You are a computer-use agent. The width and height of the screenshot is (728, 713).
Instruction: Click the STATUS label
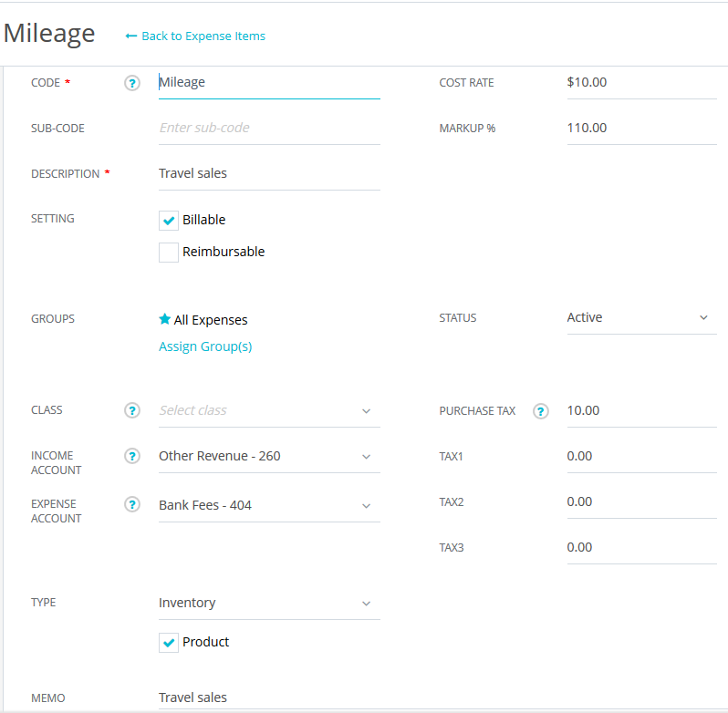[458, 318]
